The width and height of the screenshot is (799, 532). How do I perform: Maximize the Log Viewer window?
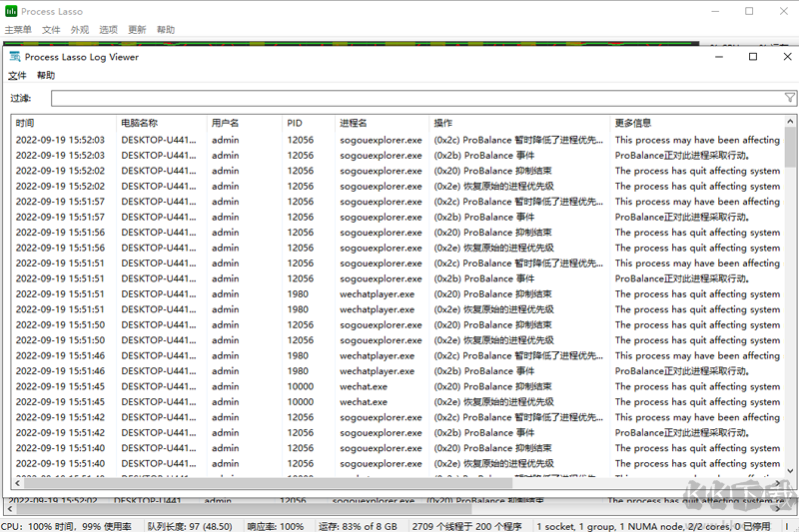753,57
